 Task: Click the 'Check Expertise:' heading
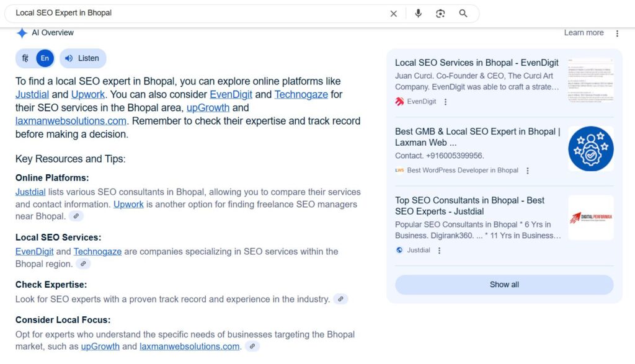51,285
